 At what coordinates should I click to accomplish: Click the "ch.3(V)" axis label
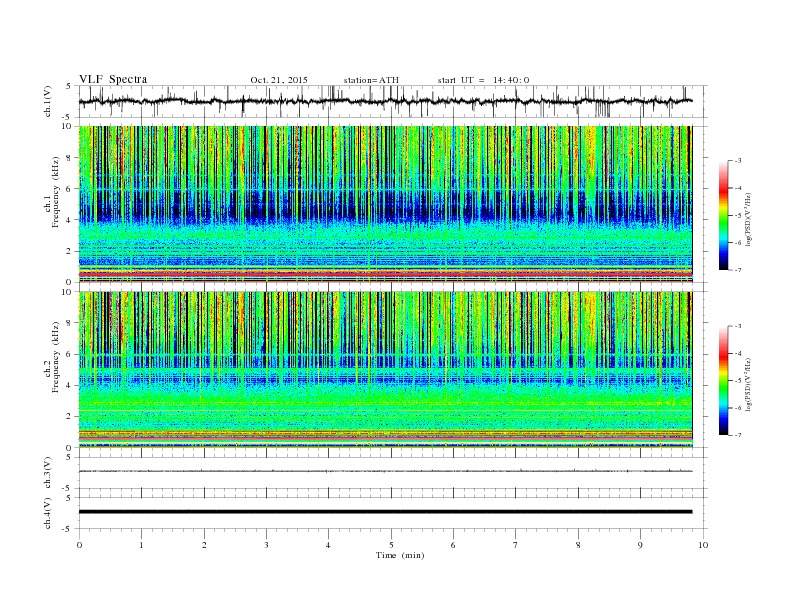click(47, 473)
